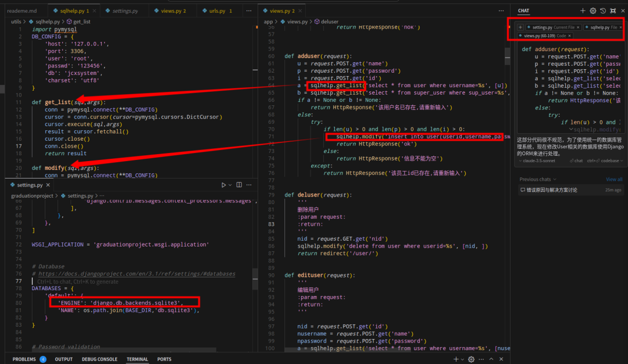Open run options dropdown next to play icon
The image size is (628, 364).
(x=230, y=185)
